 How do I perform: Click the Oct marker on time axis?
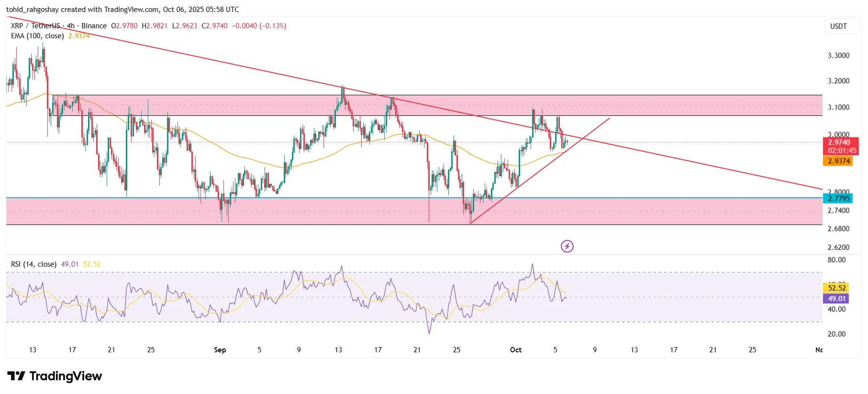pyautogui.click(x=516, y=350)
